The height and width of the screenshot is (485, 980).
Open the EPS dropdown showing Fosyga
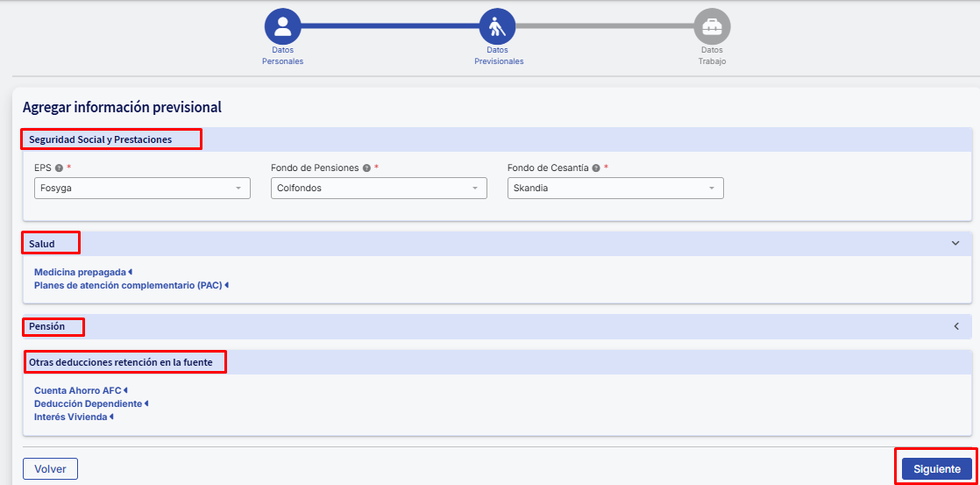point(143,189)
